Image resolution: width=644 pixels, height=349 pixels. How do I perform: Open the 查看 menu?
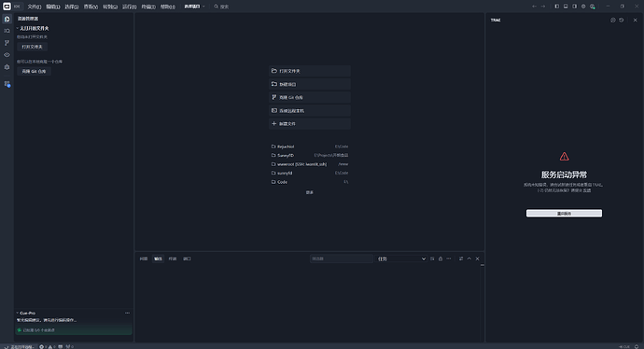91,7
